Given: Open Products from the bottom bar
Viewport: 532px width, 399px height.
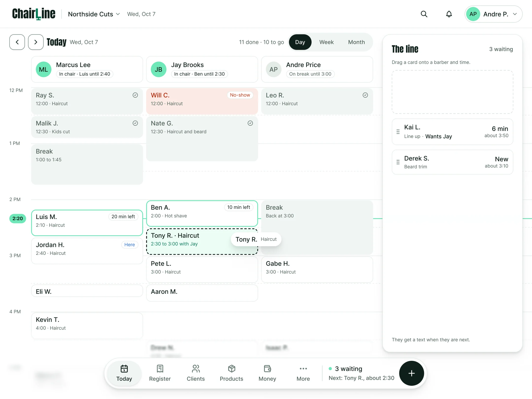Looking at the screenshot, I should 231,373.
